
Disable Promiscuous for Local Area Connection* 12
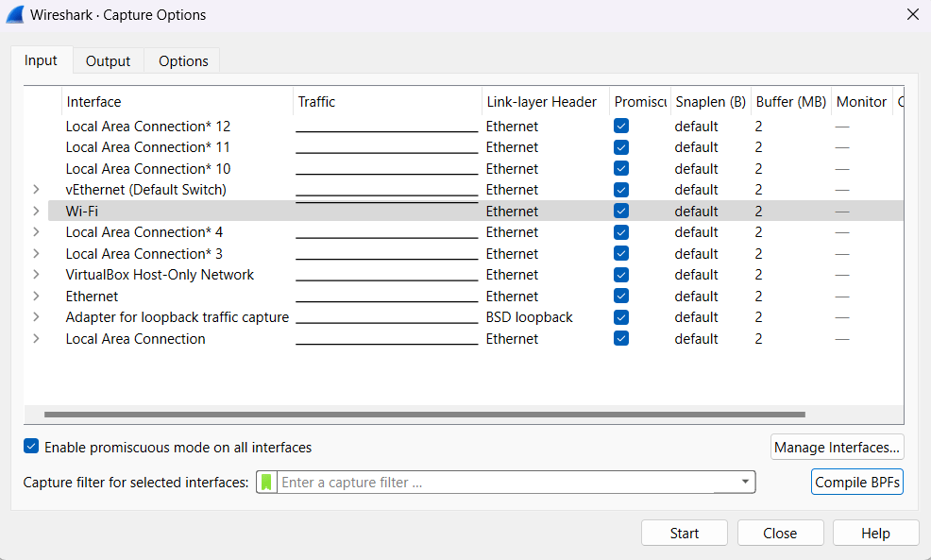click(620, 126)
